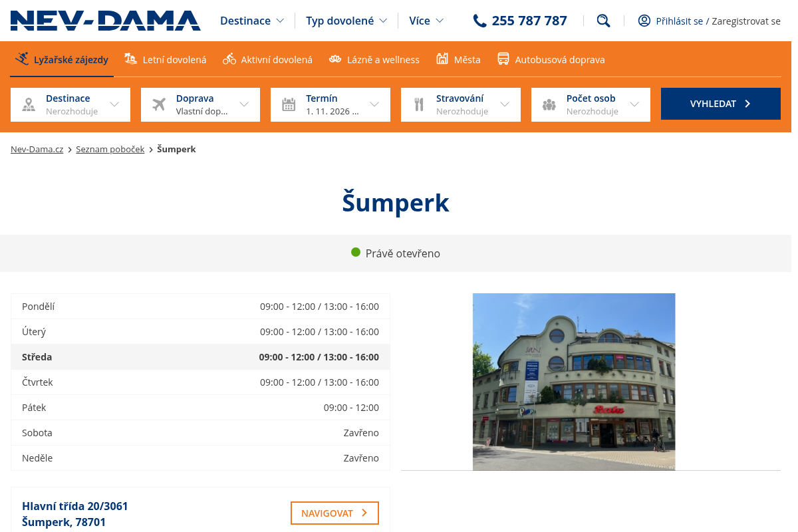Go to the Nev-Dama.cz breadcrumb link
Viewport: 798px width, 532px height.
click(37, 150)
